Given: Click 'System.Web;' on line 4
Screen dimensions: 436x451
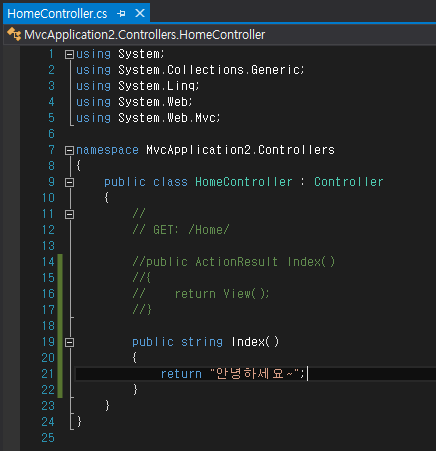Looking at the screenshot, I should pos(155,102).
